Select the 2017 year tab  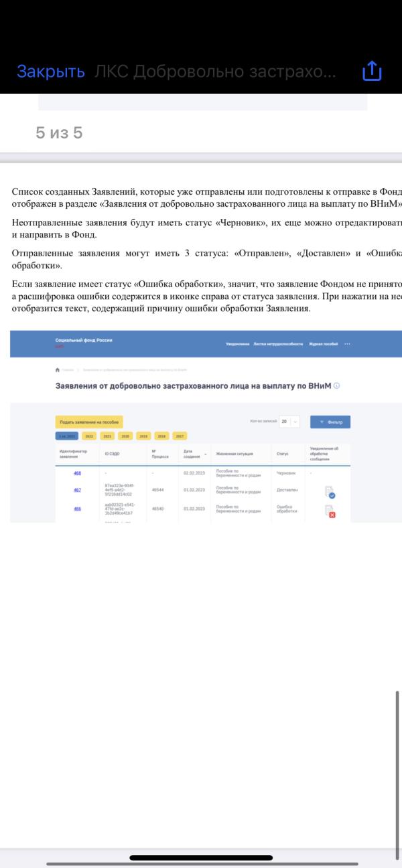tap(180, 436)
